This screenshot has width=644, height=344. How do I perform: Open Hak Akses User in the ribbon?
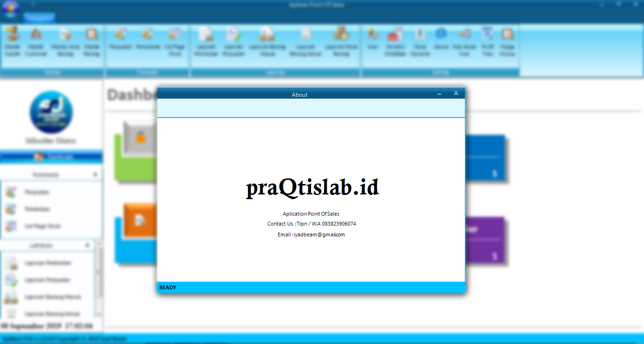[464, 42]
